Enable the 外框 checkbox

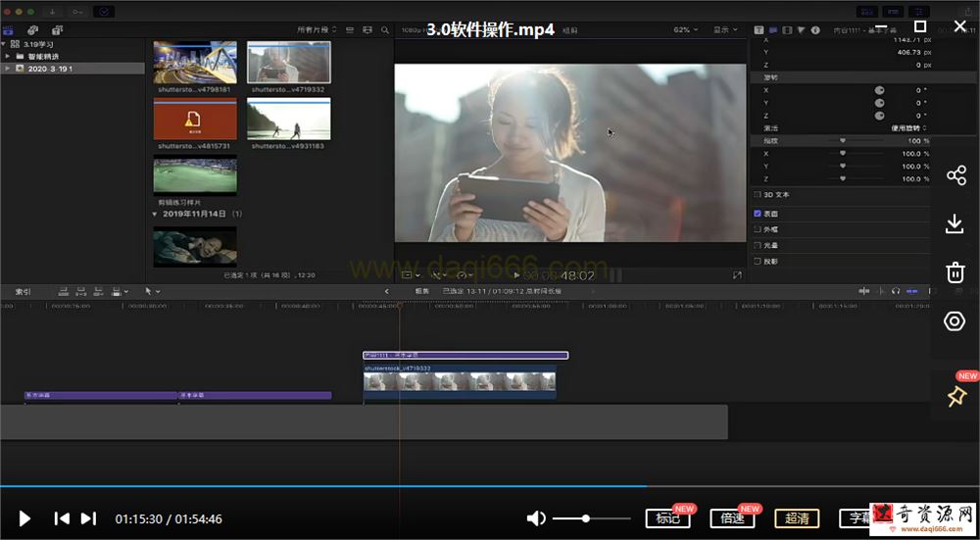click(758, 229)
